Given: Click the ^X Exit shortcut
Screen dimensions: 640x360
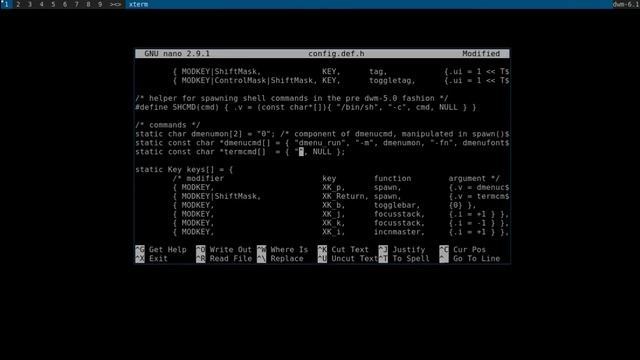Looking at the screenshot, I should (x=151, y=258).
